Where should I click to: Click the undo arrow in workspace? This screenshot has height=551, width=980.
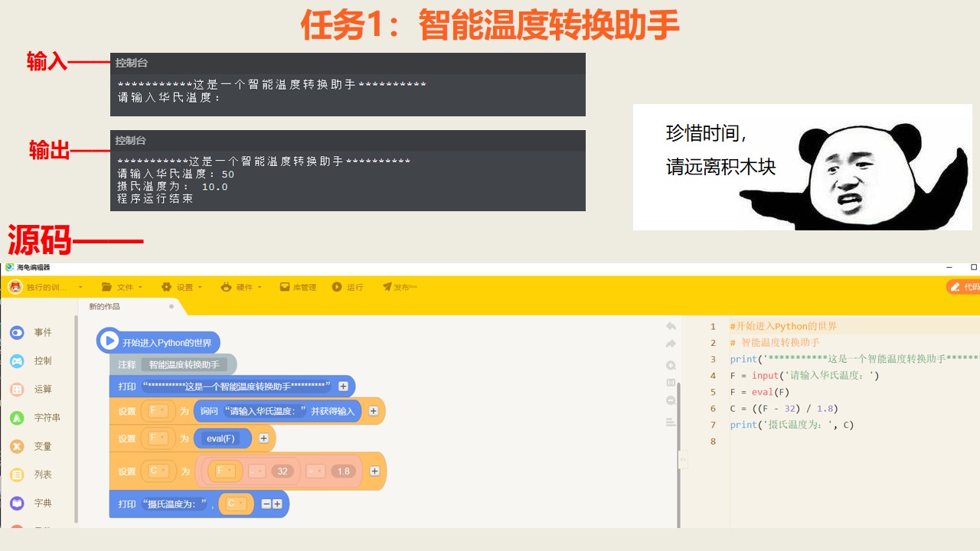point(671,326)
